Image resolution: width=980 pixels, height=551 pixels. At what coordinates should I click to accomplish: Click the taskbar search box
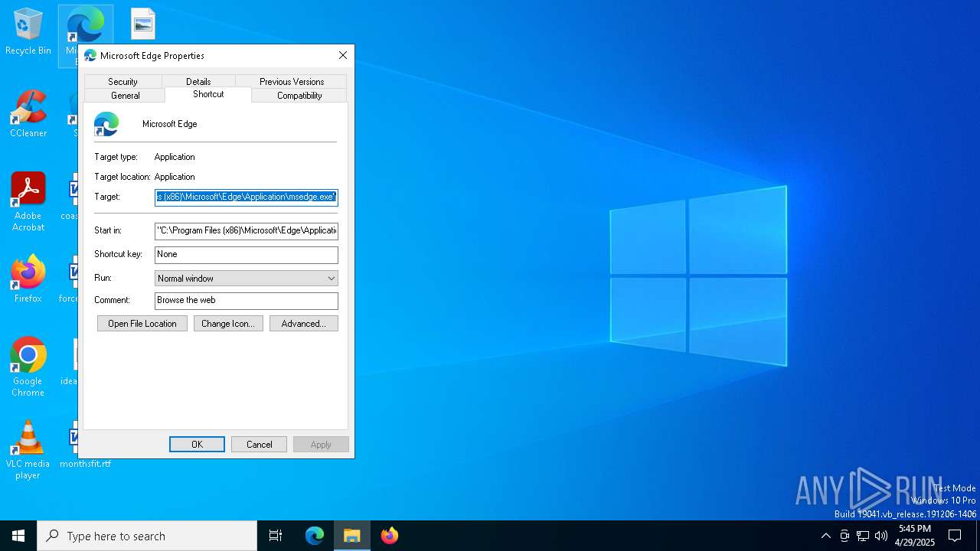coord(147,536)
